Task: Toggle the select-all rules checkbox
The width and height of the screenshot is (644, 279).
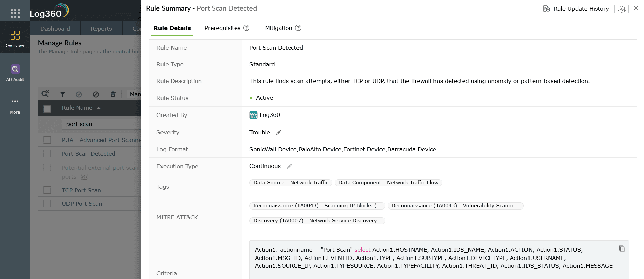Action: (x=47, y=109)
